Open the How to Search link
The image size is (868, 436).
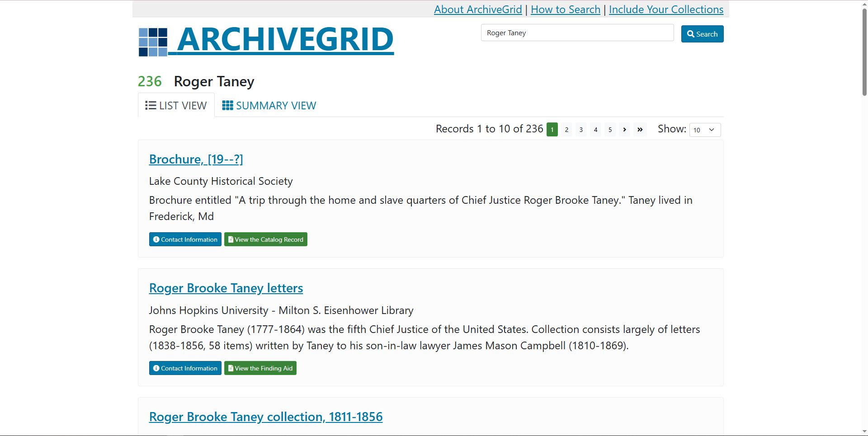coord(565,9)
